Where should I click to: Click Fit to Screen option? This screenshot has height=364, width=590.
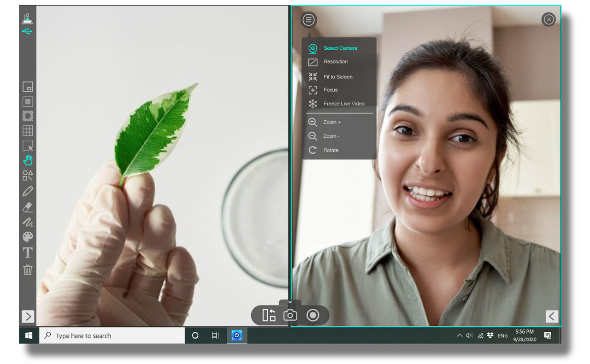(337, 77)
